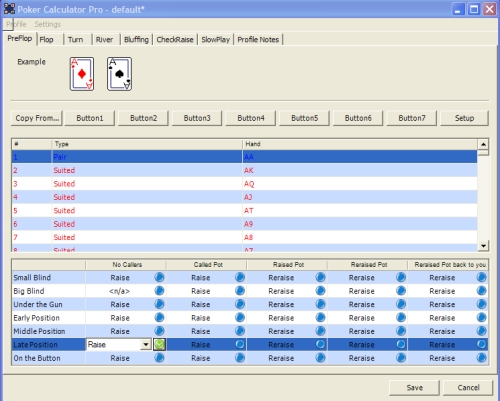Click the Type column header
Screen dimensions: 500x401
tap(147, 144)
